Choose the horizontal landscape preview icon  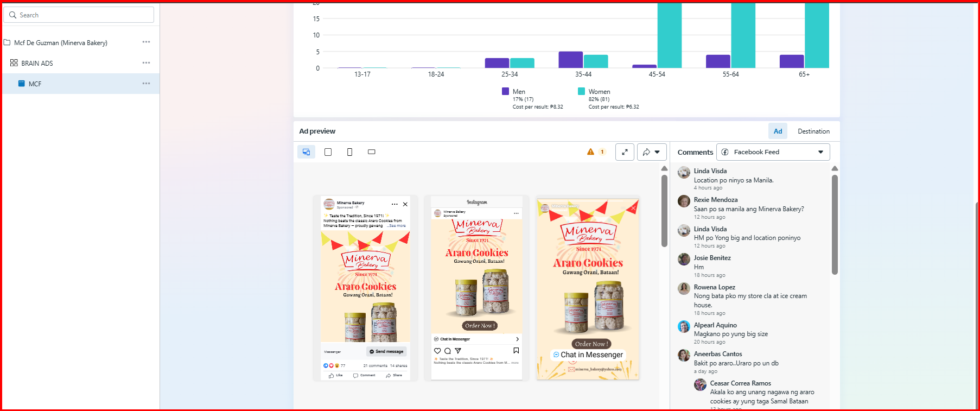371,152
